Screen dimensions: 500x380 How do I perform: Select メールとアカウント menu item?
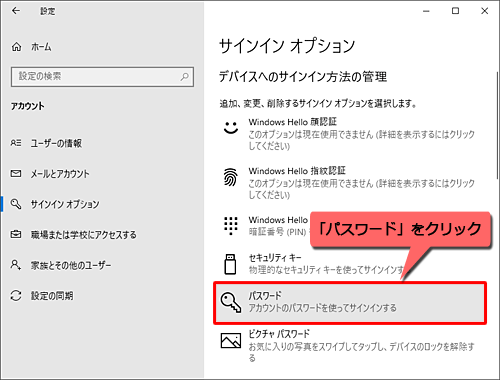click(x=102, y=174)
